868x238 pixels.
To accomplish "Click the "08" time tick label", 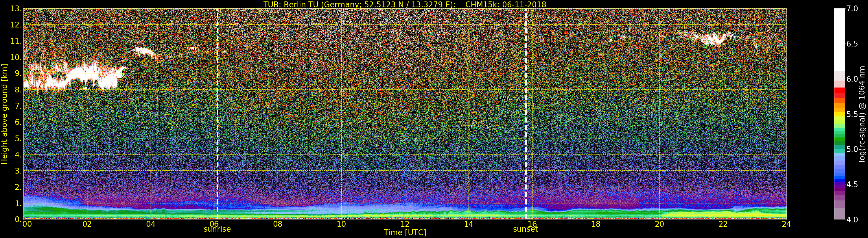I will [278, 224].
